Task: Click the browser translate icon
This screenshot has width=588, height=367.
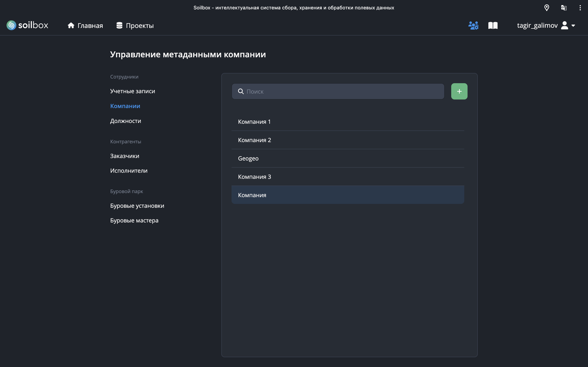Action: [564, 8]
